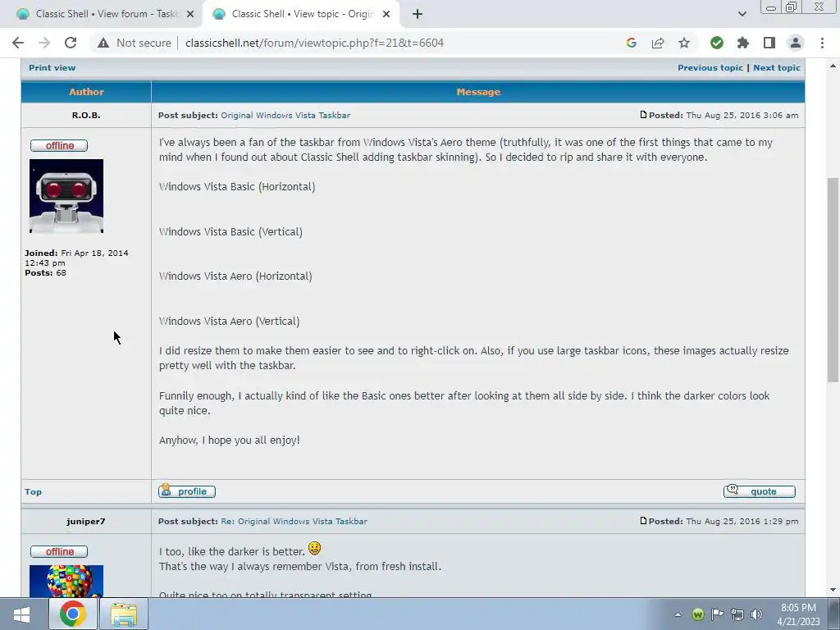
Task: Open the Extensions puzzle icon
Action: (x=743, y=43)
